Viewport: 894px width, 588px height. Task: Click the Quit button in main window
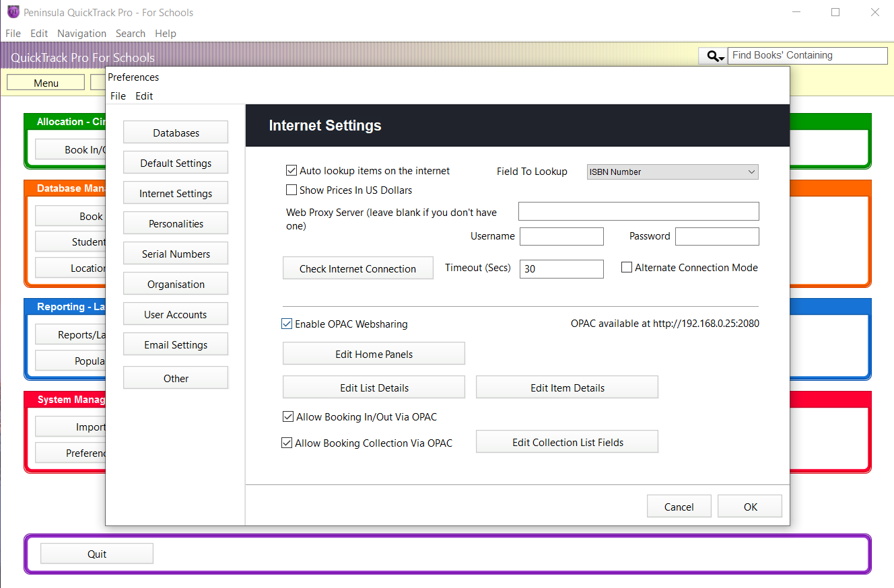tap(97, 554)
